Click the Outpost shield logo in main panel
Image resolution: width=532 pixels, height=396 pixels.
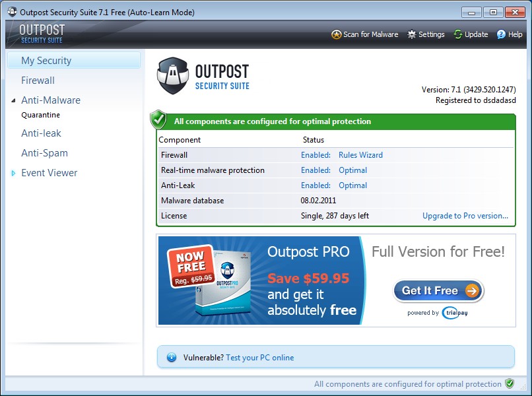[x=173, y=76]
